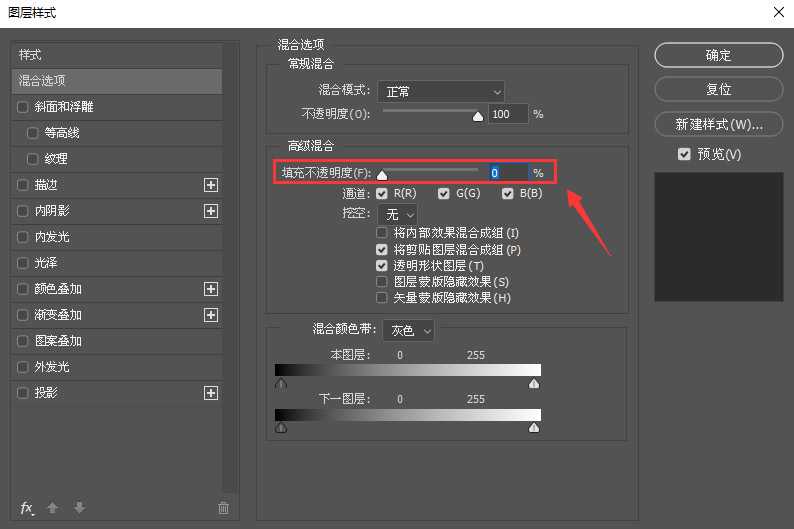Toggle the 预览(V) checkbox
794x529 pixels.
pyautogui.click(x=684, y=154)
